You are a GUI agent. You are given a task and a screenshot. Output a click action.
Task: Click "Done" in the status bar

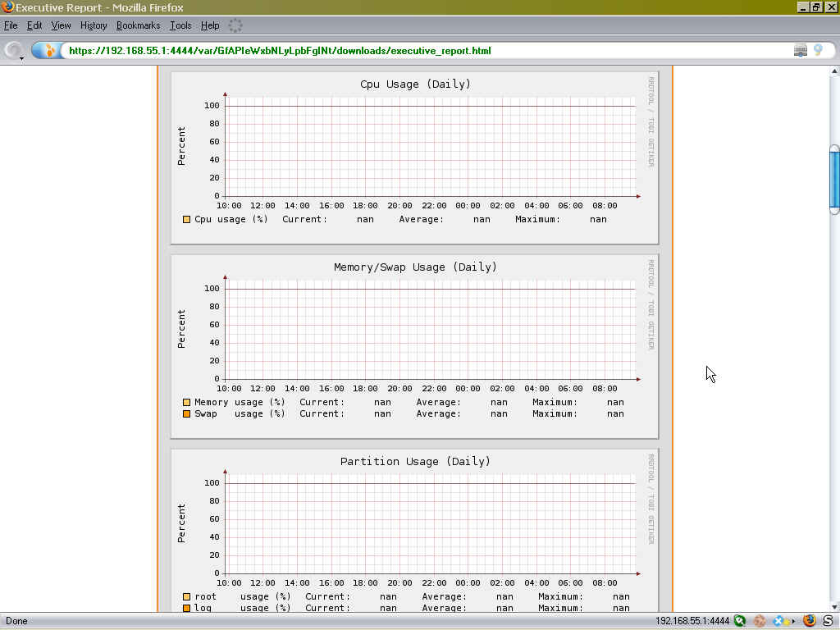click(x=16, y=622)
